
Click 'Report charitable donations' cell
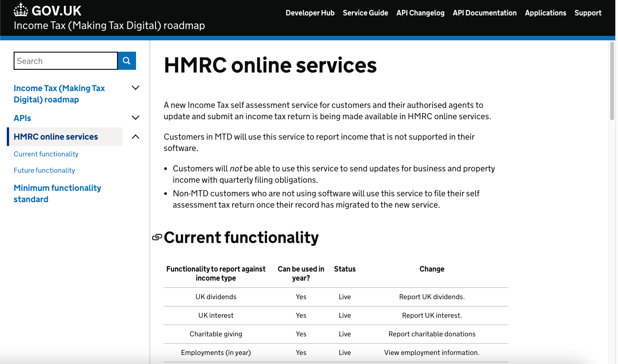(432, 334)
